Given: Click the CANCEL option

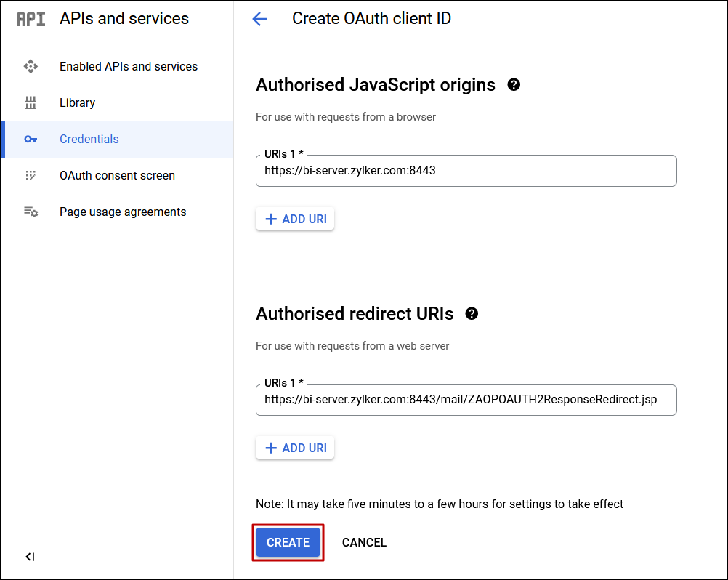Looking at the screenshot, I should tap(364, 542).
